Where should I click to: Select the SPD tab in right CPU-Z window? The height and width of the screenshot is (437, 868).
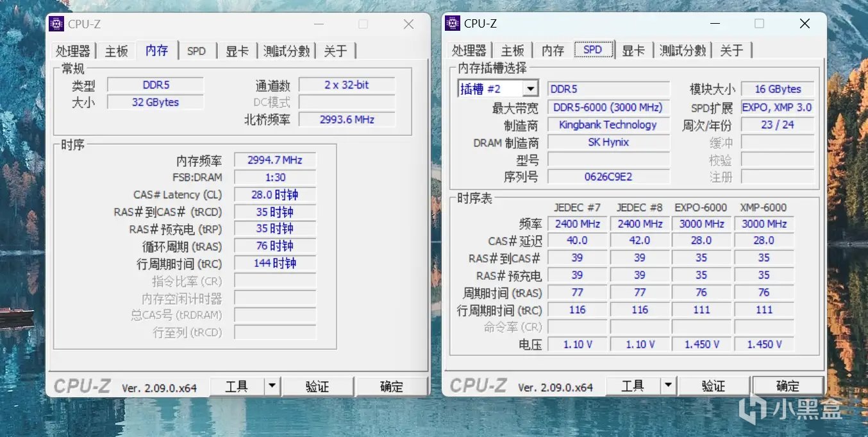coord(593,49)
